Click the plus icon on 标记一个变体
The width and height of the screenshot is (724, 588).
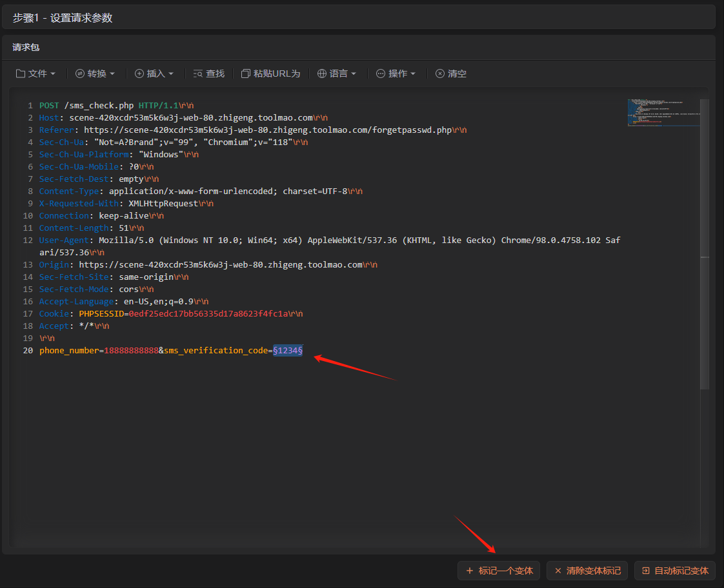point(470,571)
